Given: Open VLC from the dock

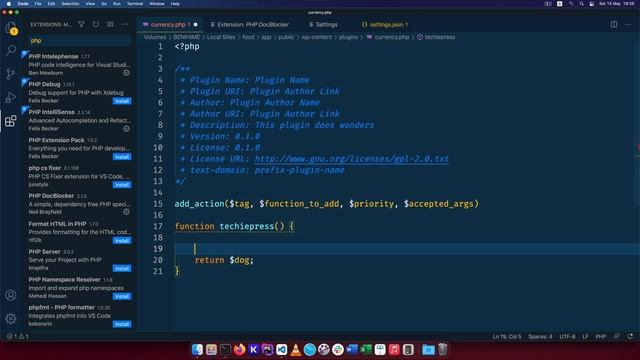Looking at the screenshot, I should pos(296,349).
